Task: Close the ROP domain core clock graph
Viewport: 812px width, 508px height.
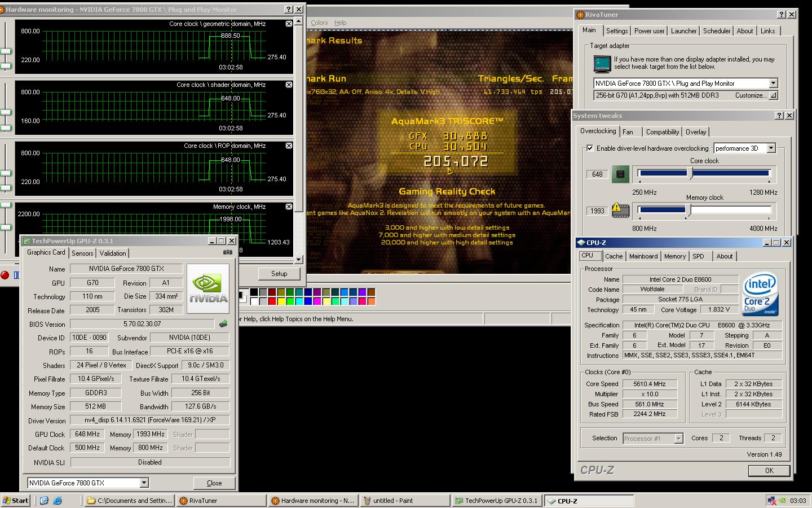Action: coord(289,146)
